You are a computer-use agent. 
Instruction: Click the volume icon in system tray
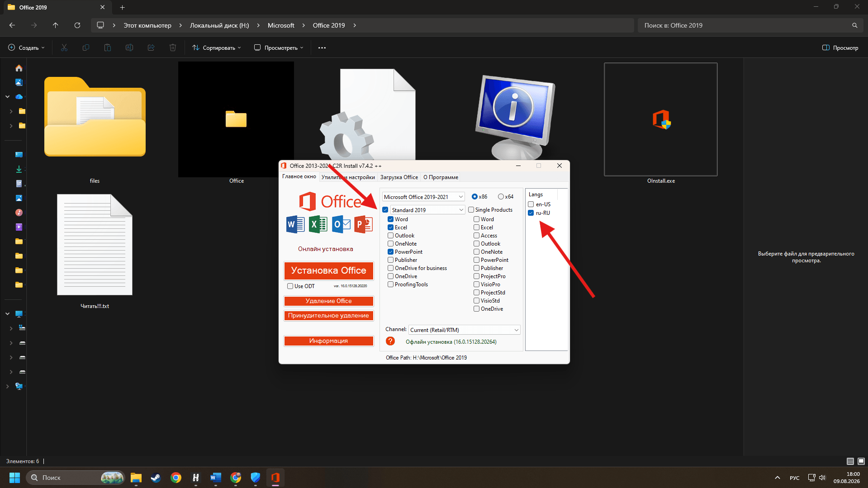click(x=822, y=478)
